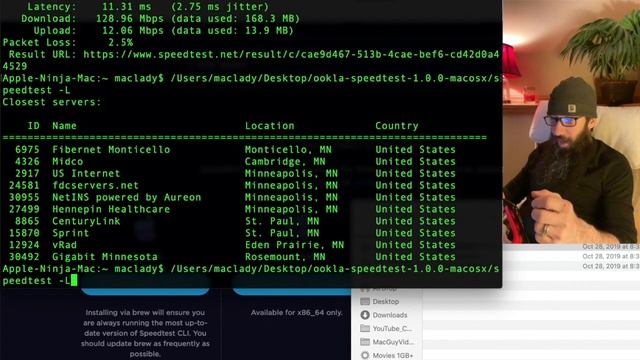Click the Download 128.96 Mbps line
Image resolution: width=640 pixels, height=360 pixels.
[x=160, y=19]
